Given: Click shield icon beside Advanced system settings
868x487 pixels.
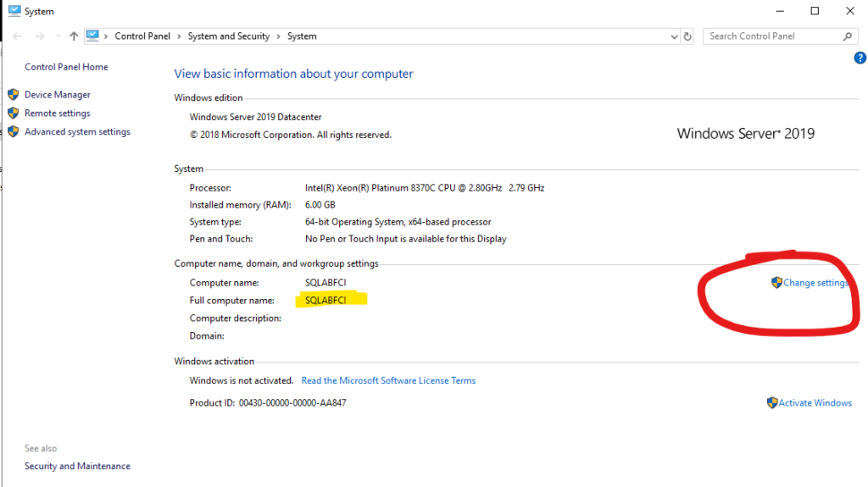Looking at the screenshot, I should point(14,132).
